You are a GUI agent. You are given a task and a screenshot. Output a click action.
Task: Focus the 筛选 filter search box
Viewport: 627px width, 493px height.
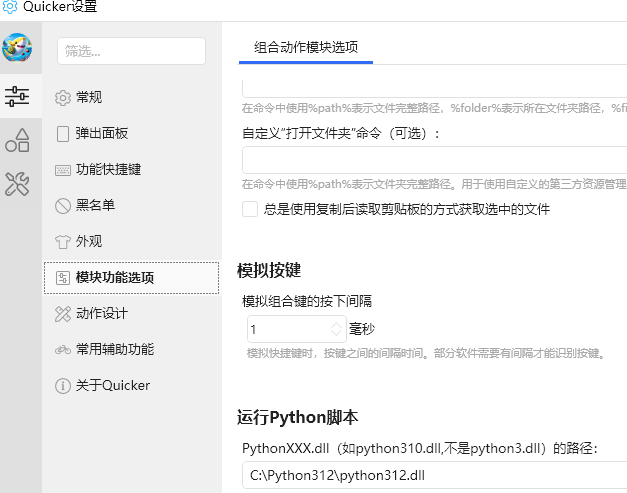(132, 51)
